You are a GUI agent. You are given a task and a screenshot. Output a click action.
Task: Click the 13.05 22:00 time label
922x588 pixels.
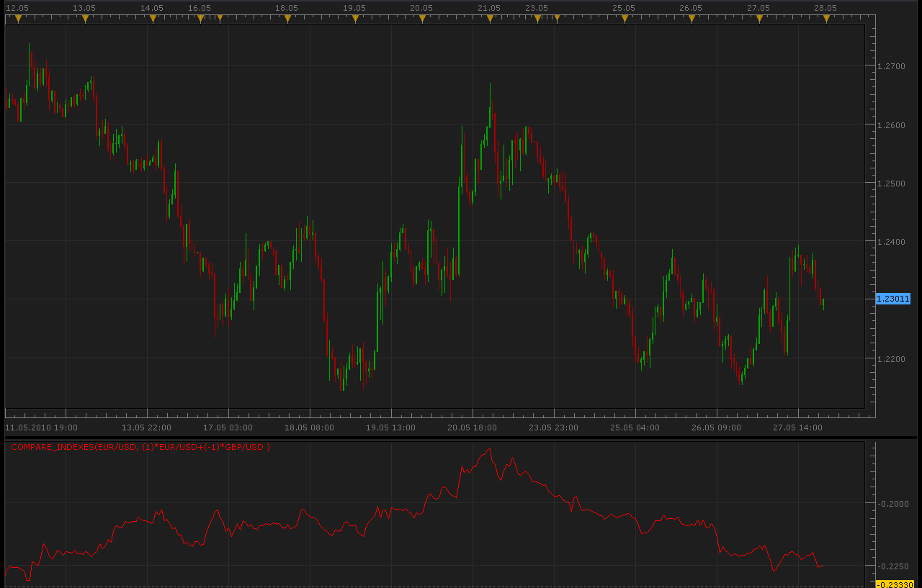[146, 428]
